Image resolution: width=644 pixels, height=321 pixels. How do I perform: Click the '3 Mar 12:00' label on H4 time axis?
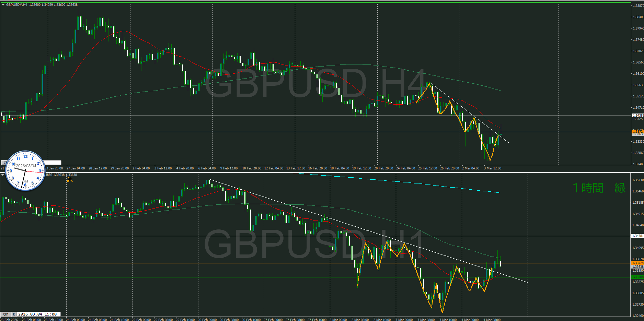(x=492, y=168)
